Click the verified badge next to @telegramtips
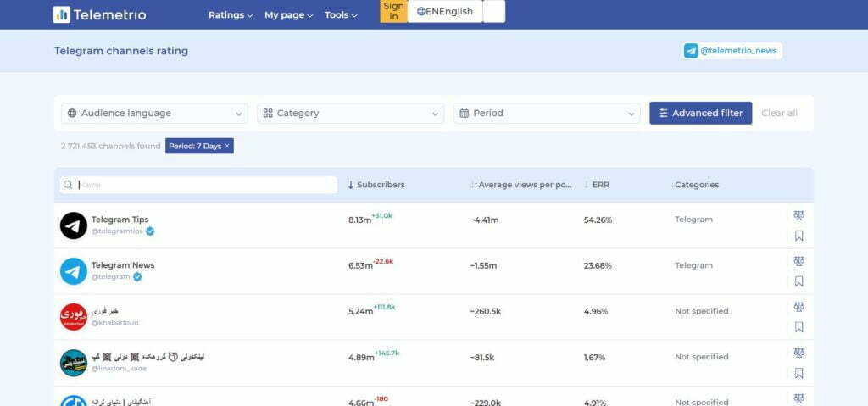Image resolution: width=868 pixels, height=406 pixels. [150, 231]
